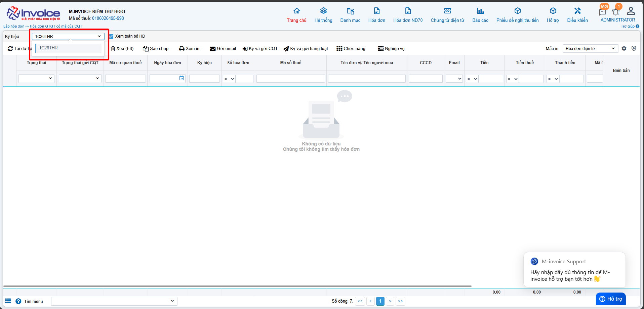644x309 pixels.
Task: Go to Trang chủ home menu
Action: pos(296,15)
